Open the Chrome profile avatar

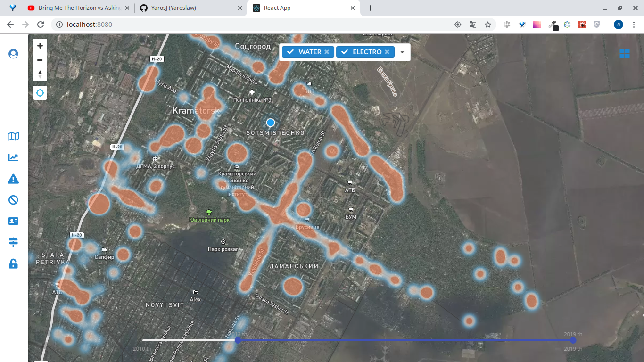(619, 25)
